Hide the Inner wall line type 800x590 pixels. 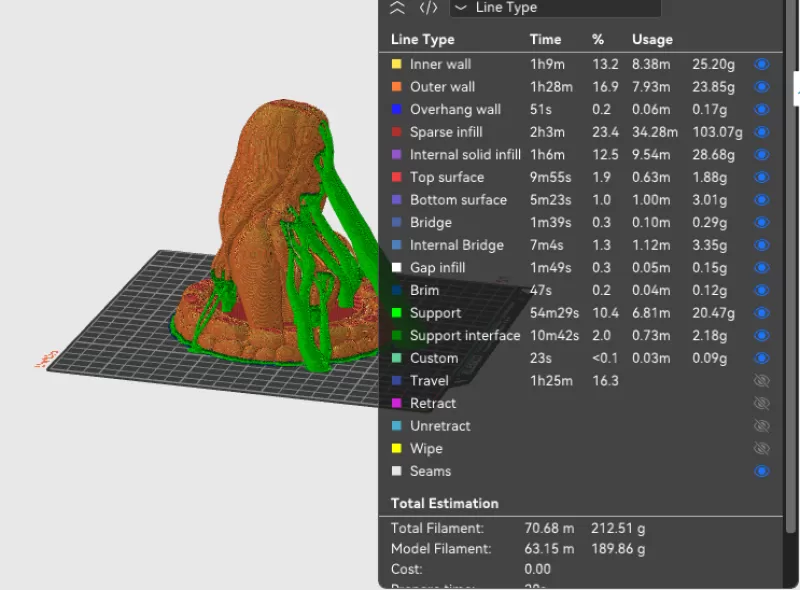tap(762, 64)
